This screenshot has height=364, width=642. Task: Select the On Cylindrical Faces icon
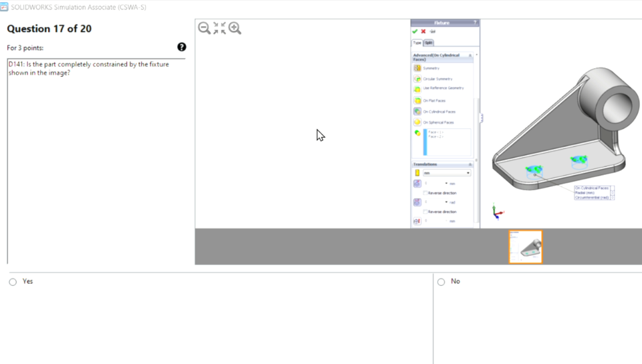(417, 112)
